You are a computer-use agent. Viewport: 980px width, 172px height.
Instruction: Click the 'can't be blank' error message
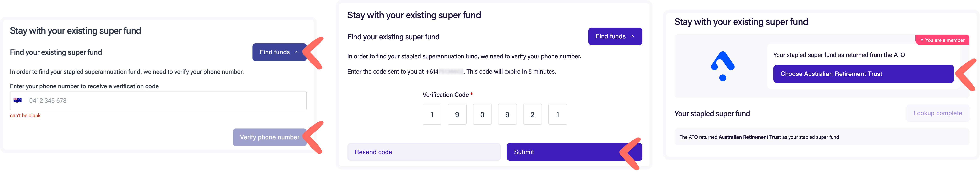(x=25, y=116)
